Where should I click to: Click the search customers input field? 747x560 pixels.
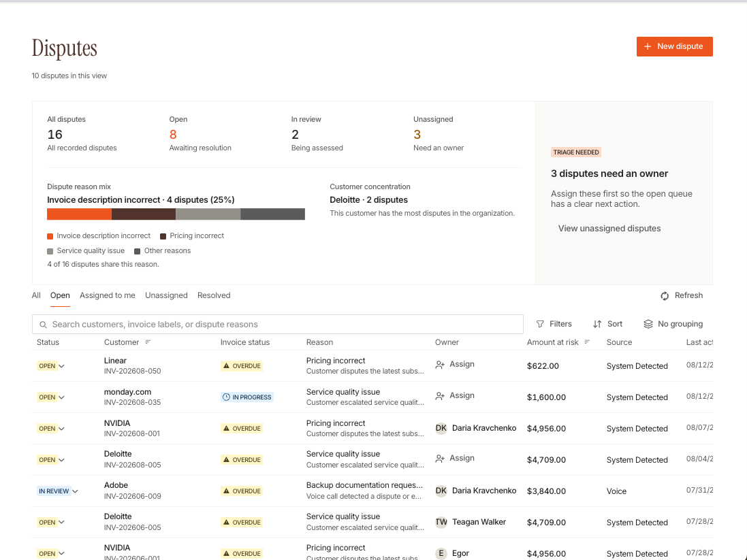pos(277,325)
